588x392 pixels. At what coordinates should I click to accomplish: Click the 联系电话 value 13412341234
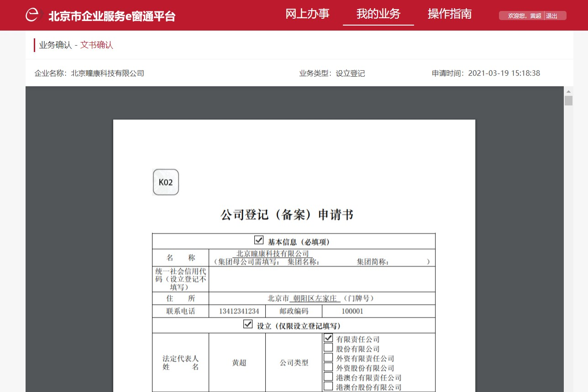[x=239, y=311]
